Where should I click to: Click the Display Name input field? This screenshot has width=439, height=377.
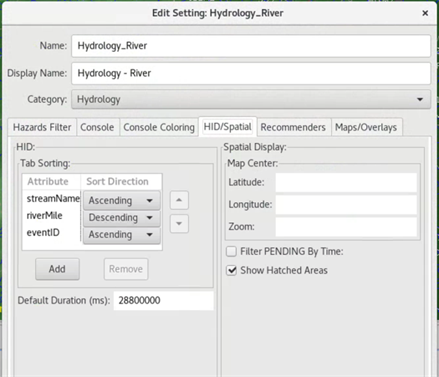(x=251, y=73)
